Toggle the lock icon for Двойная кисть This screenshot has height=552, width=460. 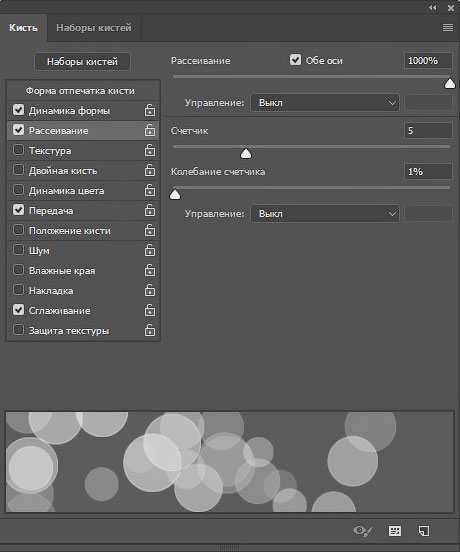coord(150,170)
